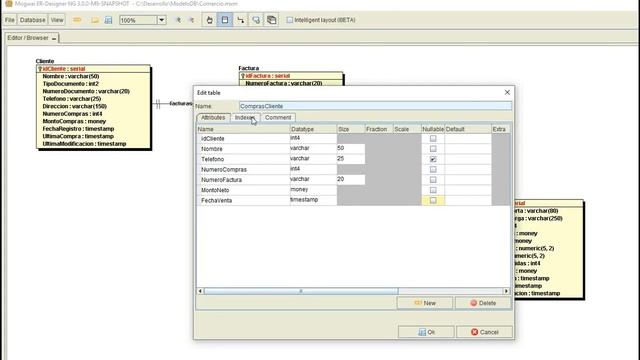640x360 pixels.
Task: Click Size cell 25 for Telefono
Action: pos(351,159)
